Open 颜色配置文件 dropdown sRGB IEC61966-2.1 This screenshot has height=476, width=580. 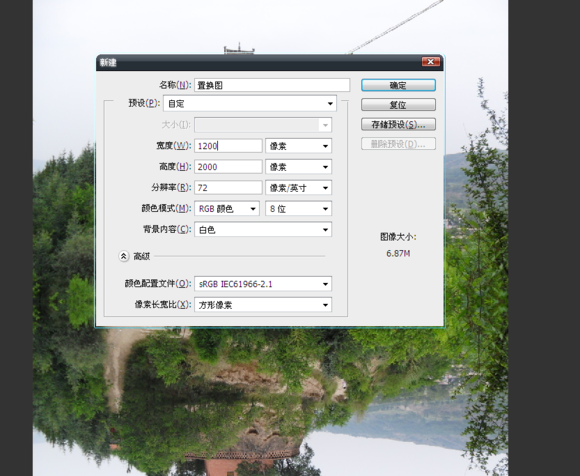(263, 284)
